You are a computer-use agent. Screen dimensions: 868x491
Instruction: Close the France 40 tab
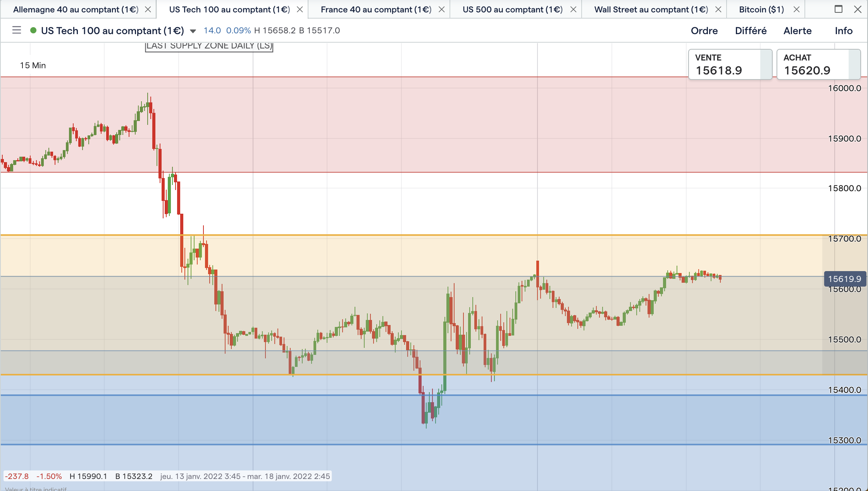tap(442, 10)
